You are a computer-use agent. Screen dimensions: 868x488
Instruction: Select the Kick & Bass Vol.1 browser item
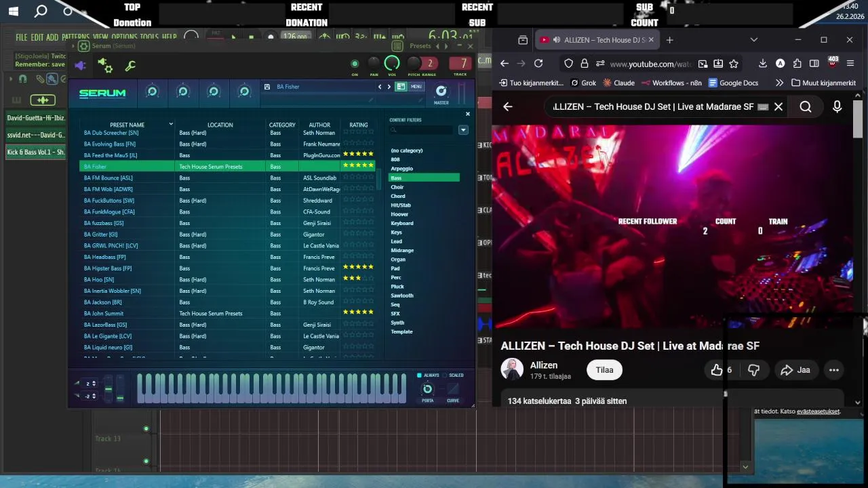point(36,152)
